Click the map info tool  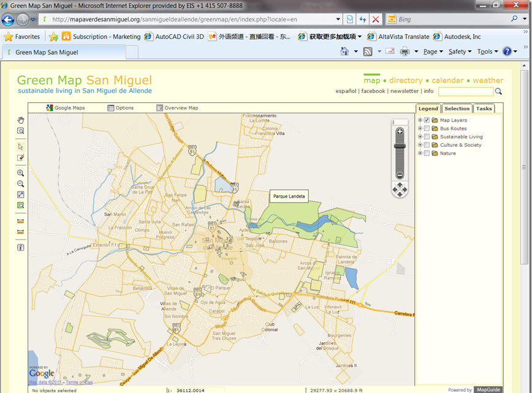coord(21,247)
